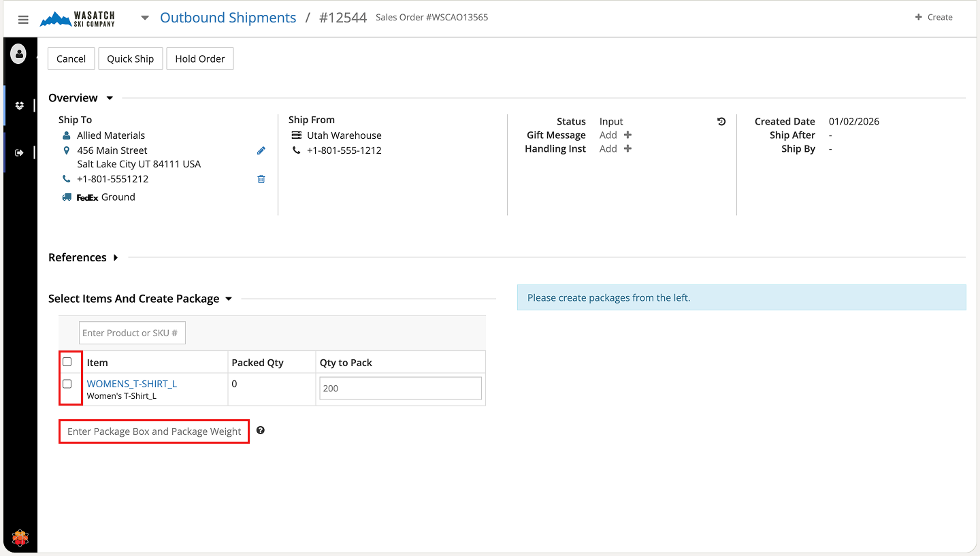This screenshot has height=556, width=980.
Task: Go to Outbound Shipments breadcrumb link
Action: coord(228,18)
